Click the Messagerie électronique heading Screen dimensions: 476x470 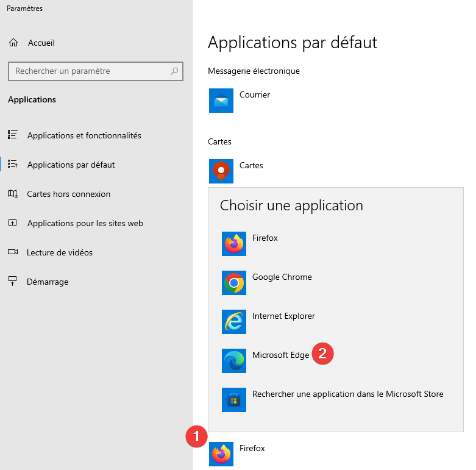pyautogui.click(x=254, y=71)
